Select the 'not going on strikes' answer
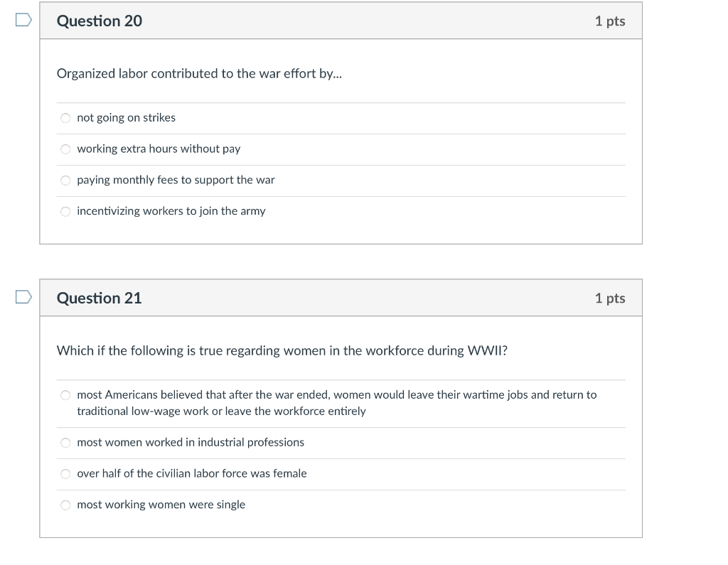Image resolution: width=728 pixels, height=565 pixels. [65, 118]
